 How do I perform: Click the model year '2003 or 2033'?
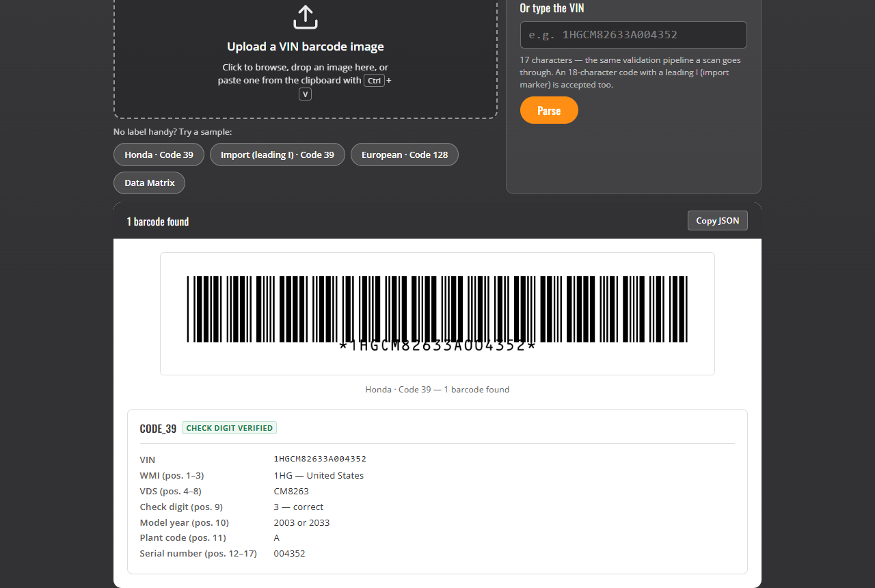point(301,522)
